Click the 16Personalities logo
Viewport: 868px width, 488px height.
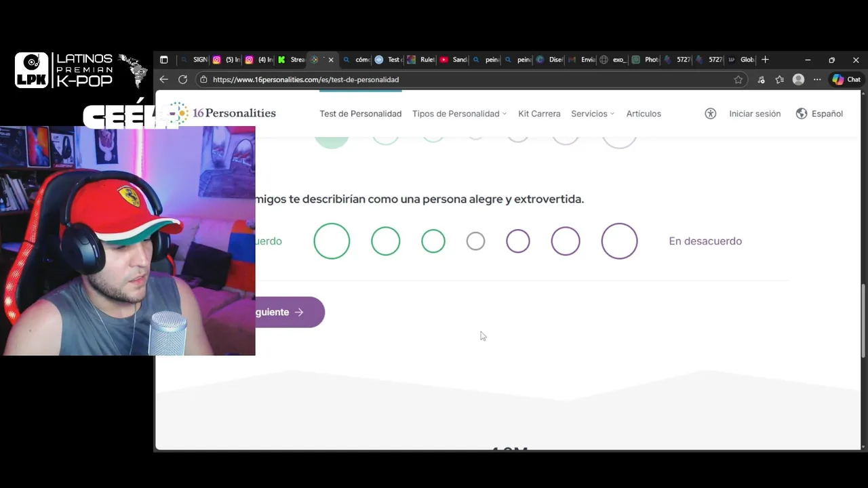click(x=223, y=113)
